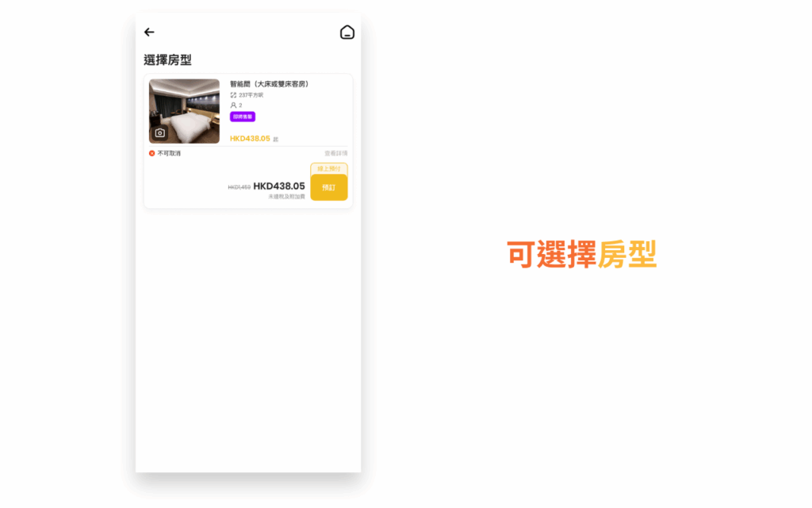Open the home icon at top right
This screenshot has width=812, height=508.
(347, 33)
